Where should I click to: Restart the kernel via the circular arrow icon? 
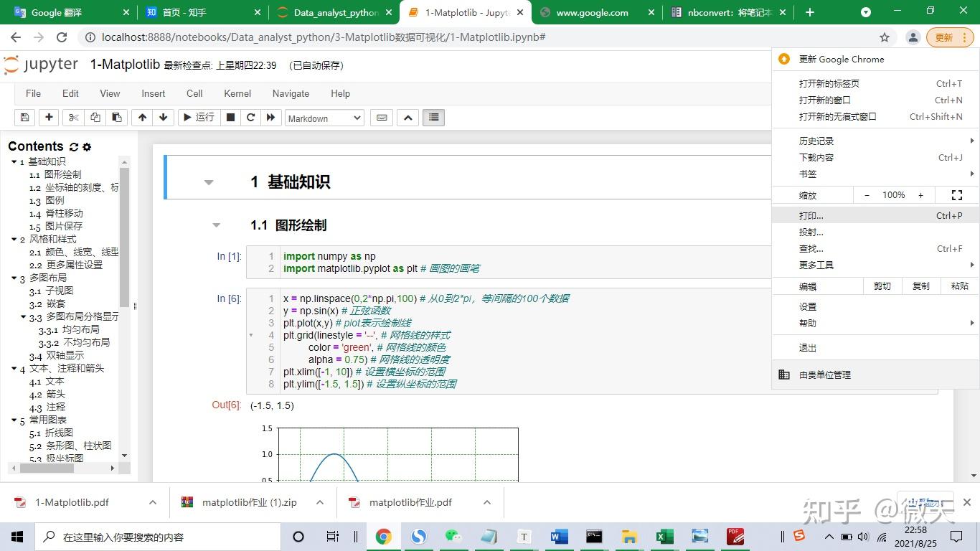[250, 117]
